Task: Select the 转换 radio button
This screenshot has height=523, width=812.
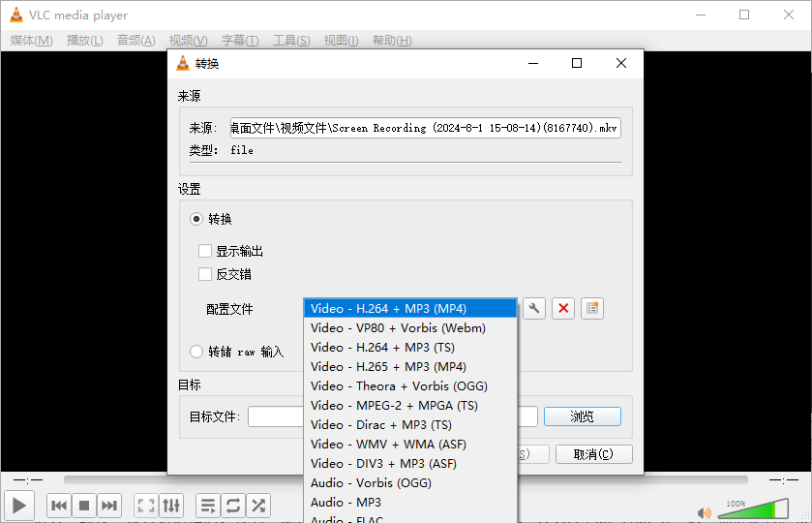Action: (x=196, y=219)
